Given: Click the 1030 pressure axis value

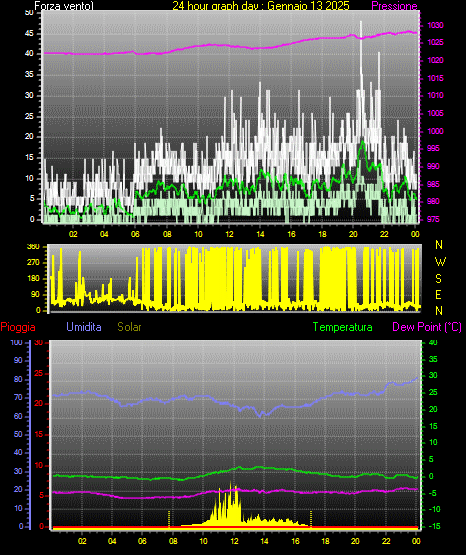Looking at the screenshot, I should point(435,25).
